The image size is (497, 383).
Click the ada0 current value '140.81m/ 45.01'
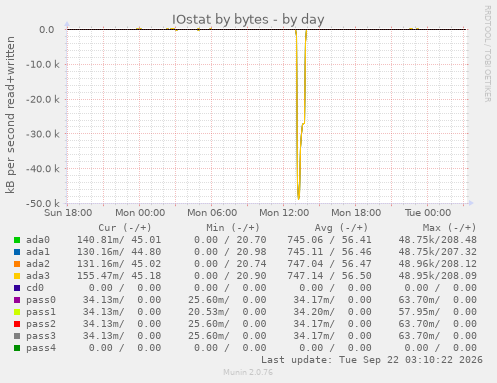click(119, 240)
